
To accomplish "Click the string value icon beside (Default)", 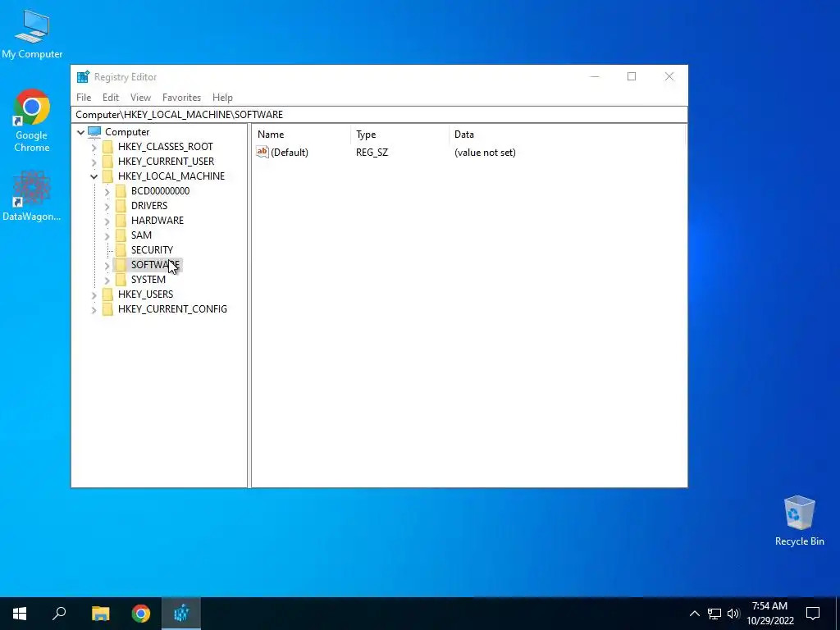I will click(x=262, y=152).
